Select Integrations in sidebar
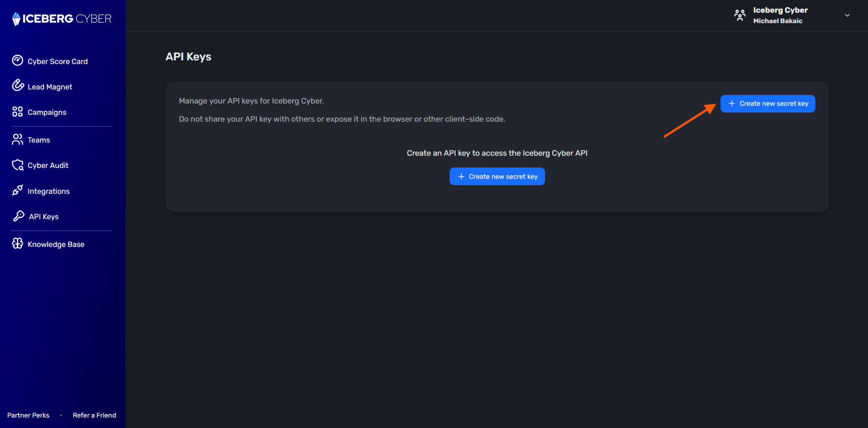Viewport: 868px width, 428px height. coord(49,191)
